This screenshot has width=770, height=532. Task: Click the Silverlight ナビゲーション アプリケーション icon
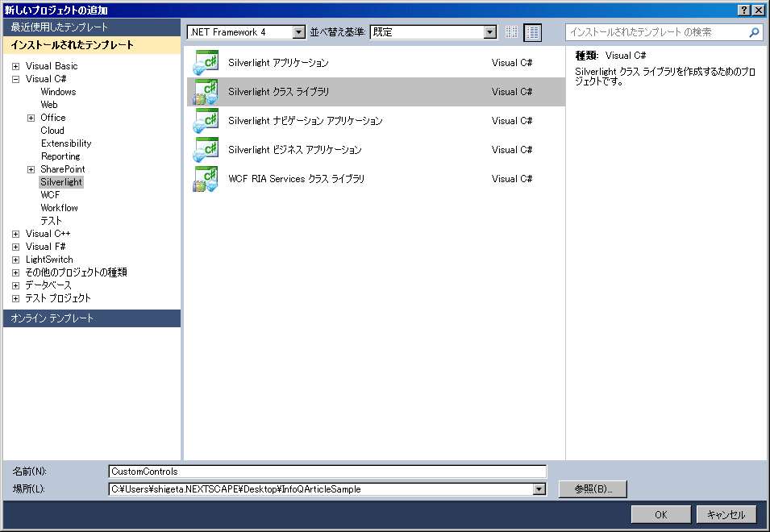pyautogui.click(x=206, y=121)
